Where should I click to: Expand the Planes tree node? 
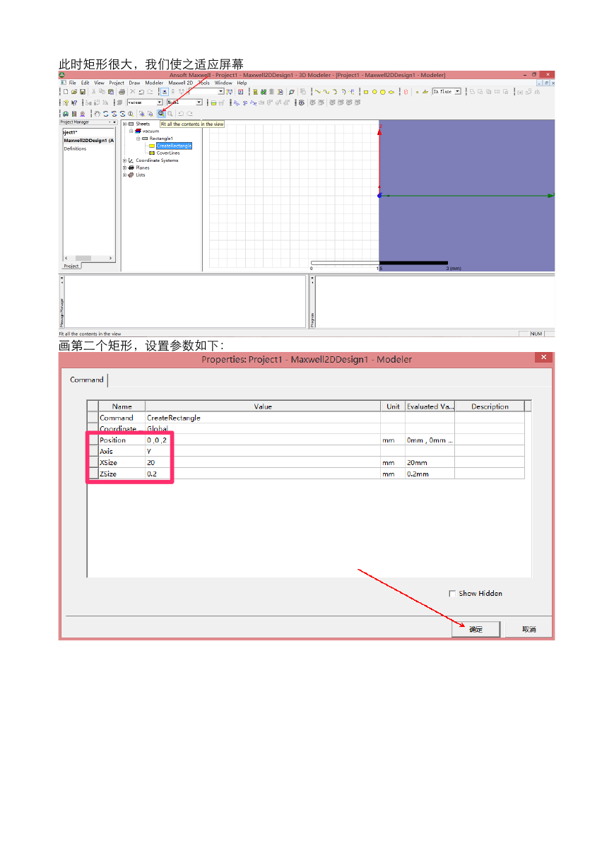point(124,168)
